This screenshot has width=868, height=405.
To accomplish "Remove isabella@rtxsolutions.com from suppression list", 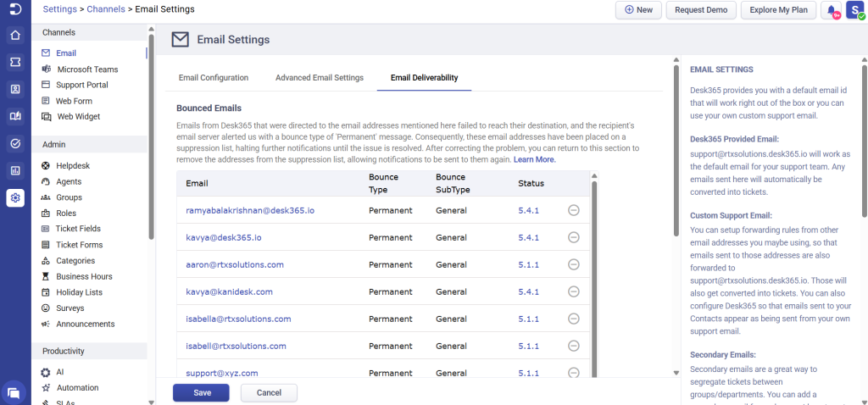I will [574, 319].
